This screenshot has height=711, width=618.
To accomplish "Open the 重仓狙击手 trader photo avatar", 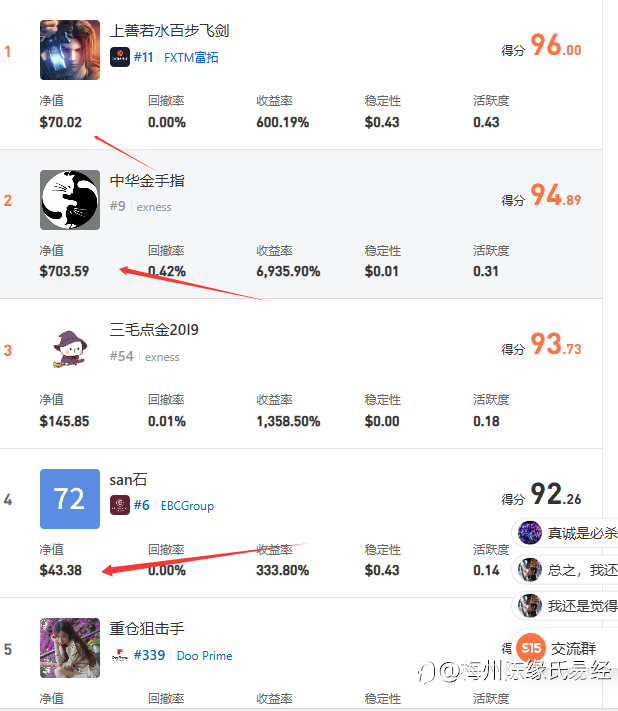I will coord(70,648).
